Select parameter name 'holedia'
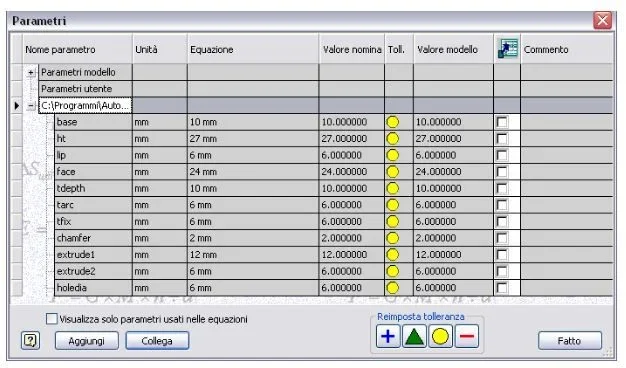 [x=93, y=288]
